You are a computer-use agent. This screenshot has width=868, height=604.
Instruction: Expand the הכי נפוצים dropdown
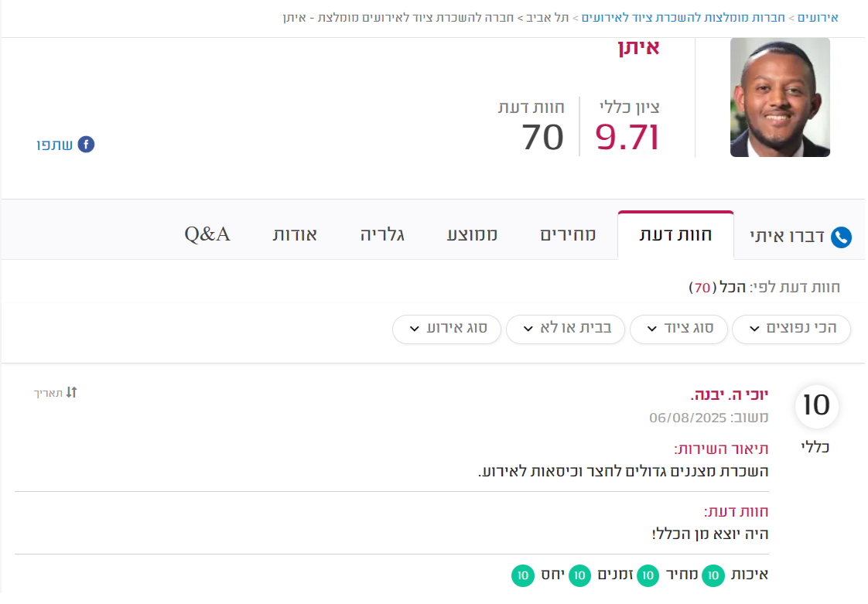[791, 329]
